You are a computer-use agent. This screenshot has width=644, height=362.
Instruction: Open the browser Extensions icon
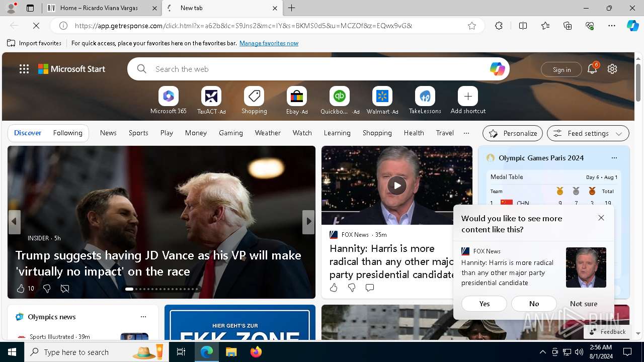499,26
